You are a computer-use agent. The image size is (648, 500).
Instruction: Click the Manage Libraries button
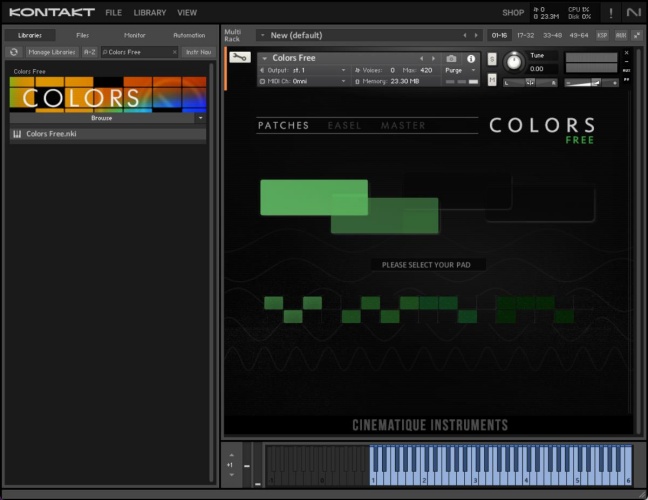pos(52,51)
